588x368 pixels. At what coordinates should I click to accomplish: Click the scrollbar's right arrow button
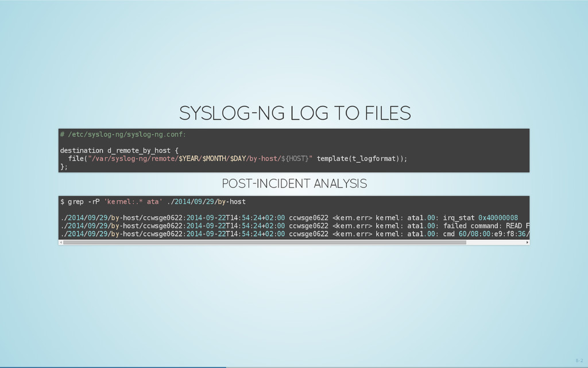[x=527, y=243]
